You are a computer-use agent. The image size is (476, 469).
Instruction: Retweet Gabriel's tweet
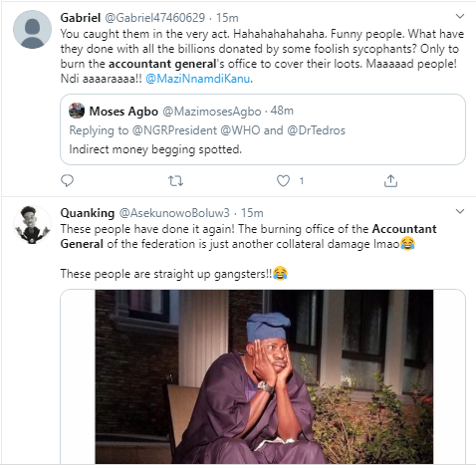[x=175, y=181]
